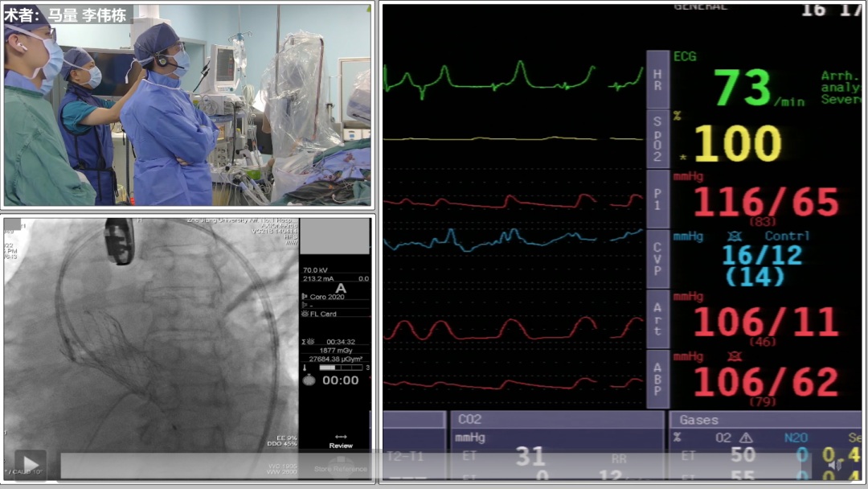Open the fluoroscopy X-ray image view
Viewport: 868px width, 489px height.
151,349
